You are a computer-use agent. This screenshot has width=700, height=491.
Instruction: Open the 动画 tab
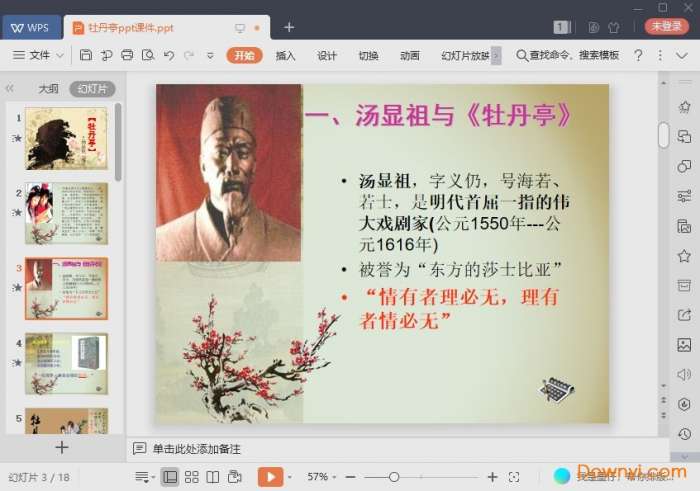click(409, 55)
